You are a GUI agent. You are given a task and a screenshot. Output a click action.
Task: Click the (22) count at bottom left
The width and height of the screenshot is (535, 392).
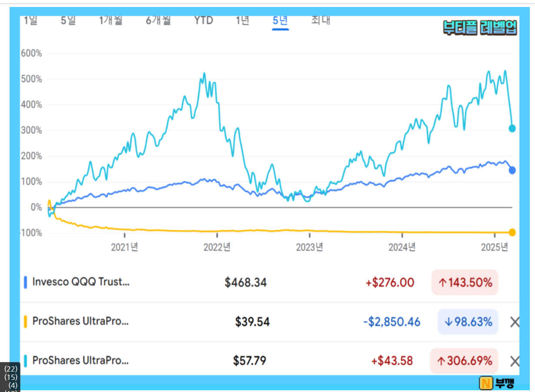[11, 369]
